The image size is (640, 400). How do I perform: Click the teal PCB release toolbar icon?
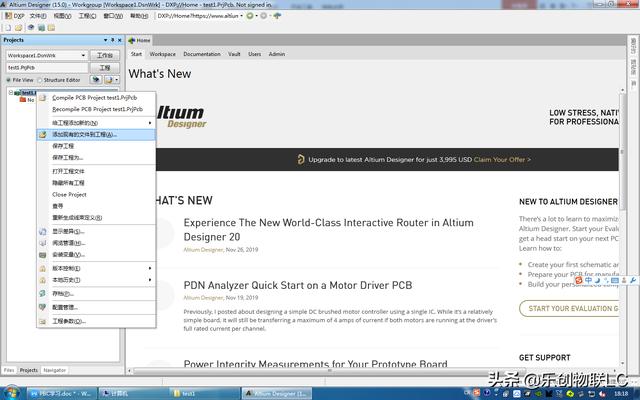(x=41, y=28)
